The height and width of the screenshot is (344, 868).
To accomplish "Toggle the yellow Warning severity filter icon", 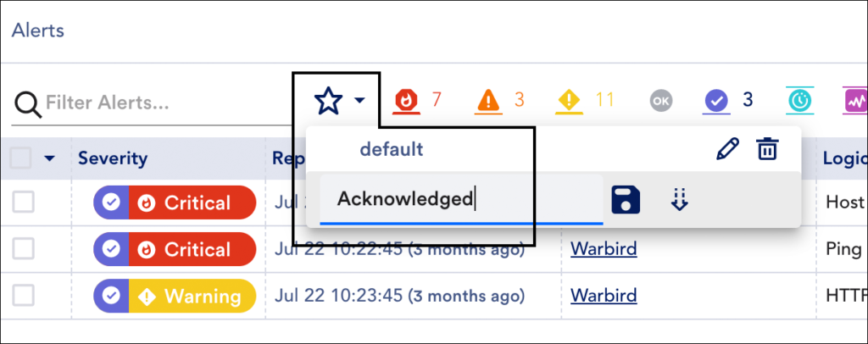I will [569, 101].
